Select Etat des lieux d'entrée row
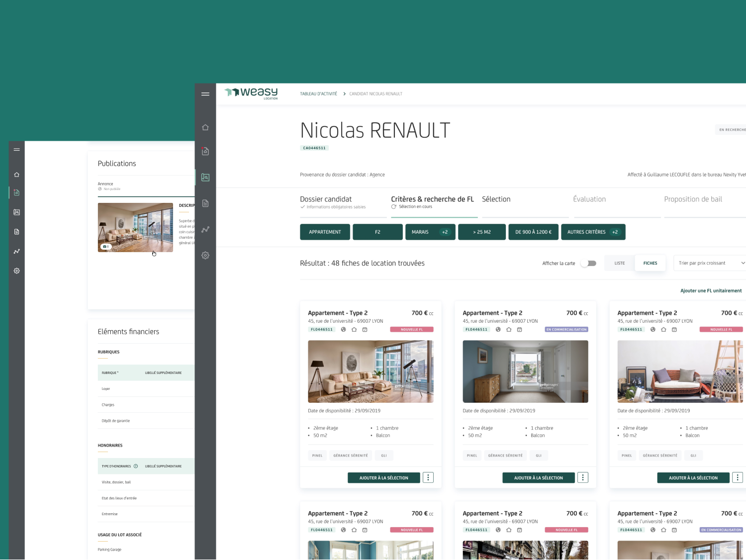 (146, 498)
